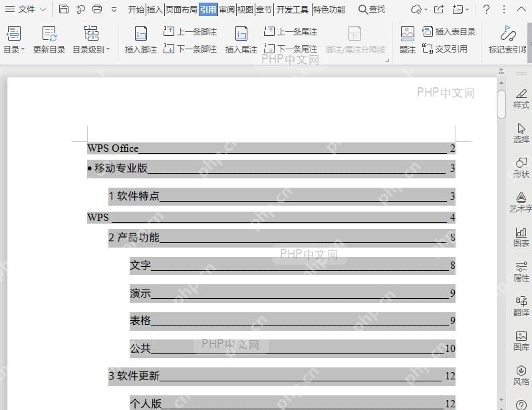Open the 图表 sidebar panel

[x=521, y=238]
